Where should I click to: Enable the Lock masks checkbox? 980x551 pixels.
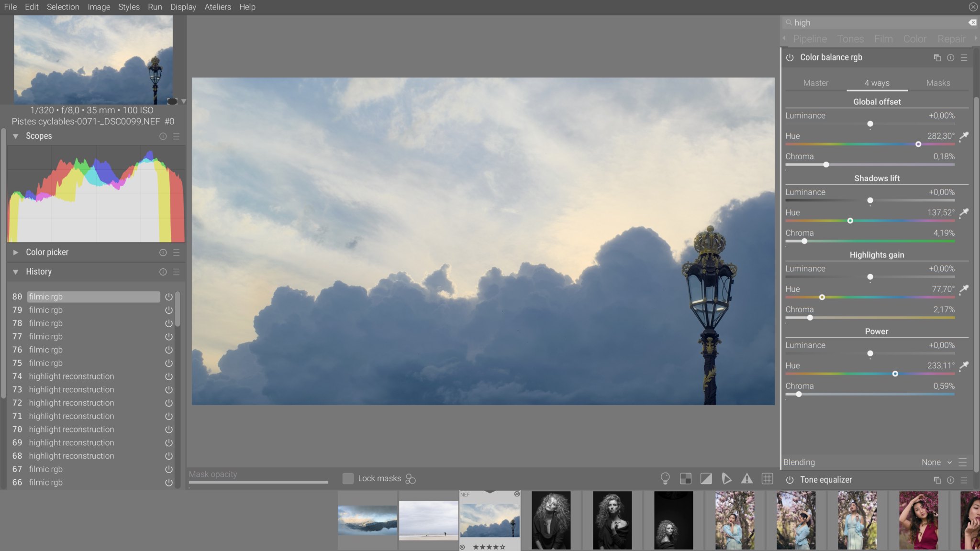pyautogui.click(x=348, y=478)
